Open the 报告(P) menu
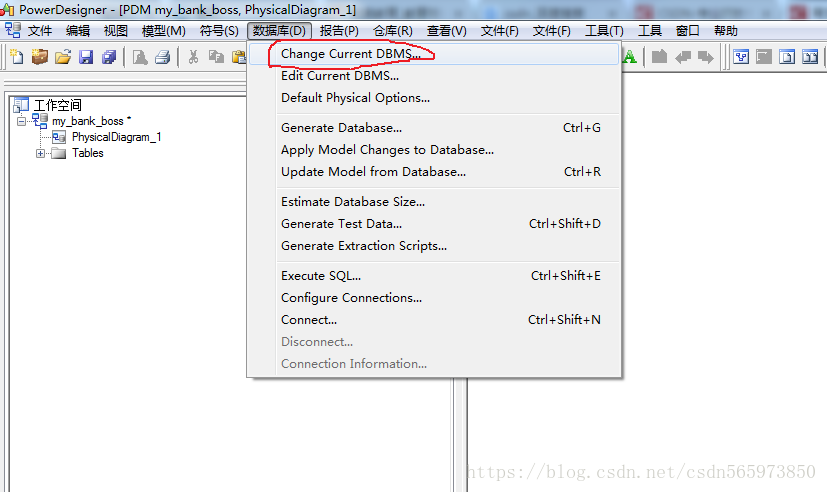The image size is (827, 492). [339, 31]
